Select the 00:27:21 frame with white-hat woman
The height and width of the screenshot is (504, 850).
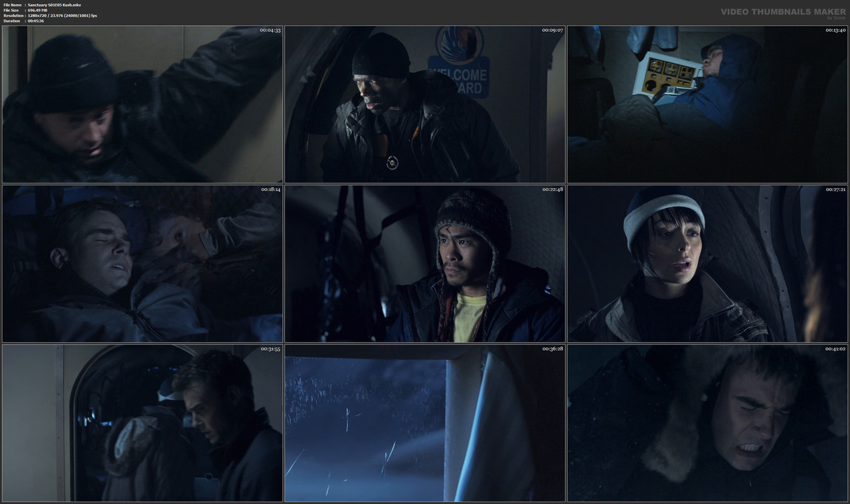[x=707, y=263]
